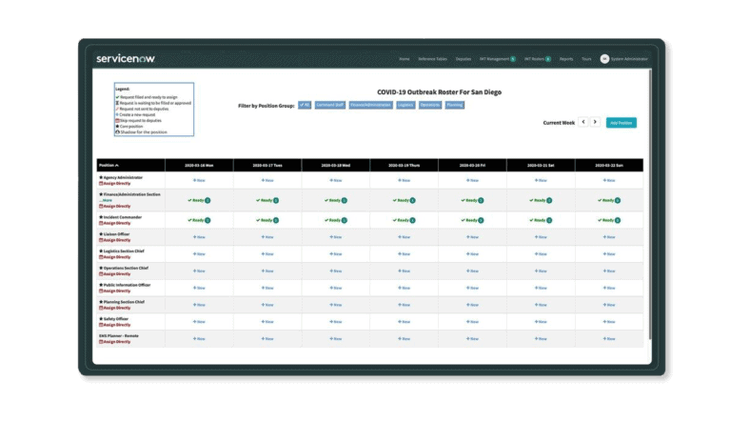Create new Safety Officer request for Saturday
This screenshot has height=422, width=750.
[540, 322]
